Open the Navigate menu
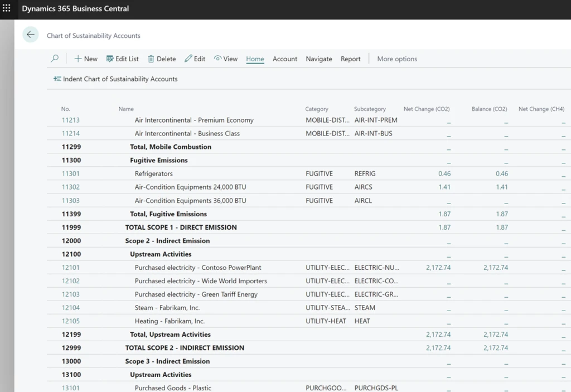The height and width of the screenshot is (392, 571). click(319, 59)
